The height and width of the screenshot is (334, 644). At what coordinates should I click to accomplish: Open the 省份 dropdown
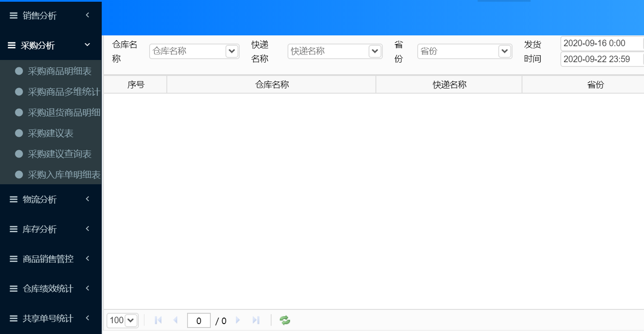(504, 51)
